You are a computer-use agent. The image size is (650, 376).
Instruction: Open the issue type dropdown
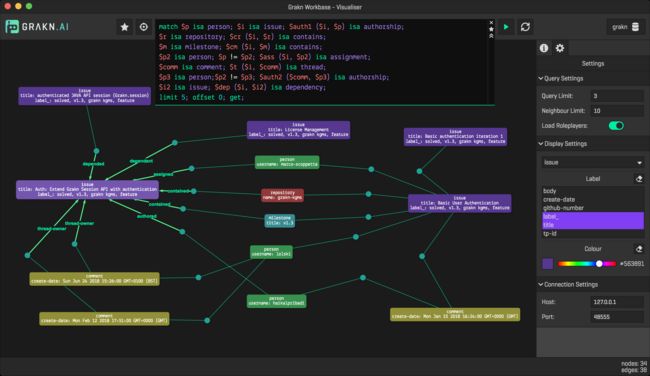point(592,163)
